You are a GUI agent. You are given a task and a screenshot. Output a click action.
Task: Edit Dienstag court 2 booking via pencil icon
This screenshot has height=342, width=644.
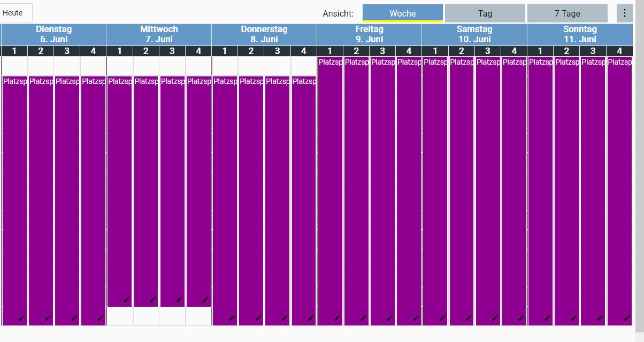point(48,318)
